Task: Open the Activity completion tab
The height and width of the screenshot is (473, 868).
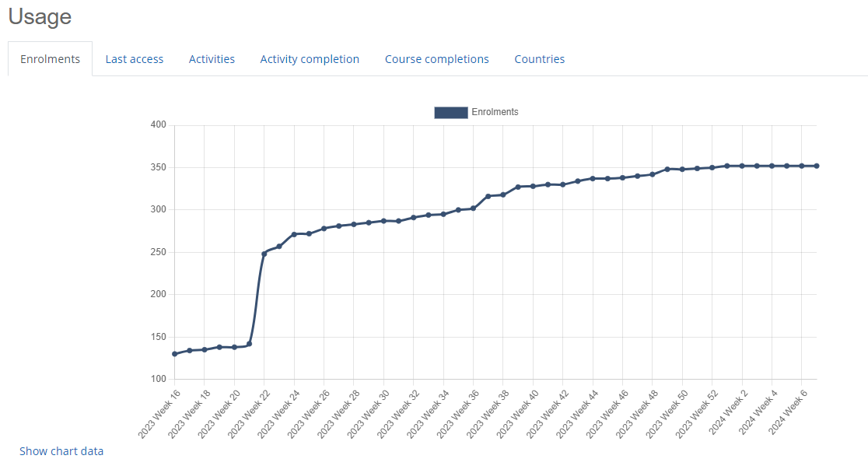Action: click(310, 59)
